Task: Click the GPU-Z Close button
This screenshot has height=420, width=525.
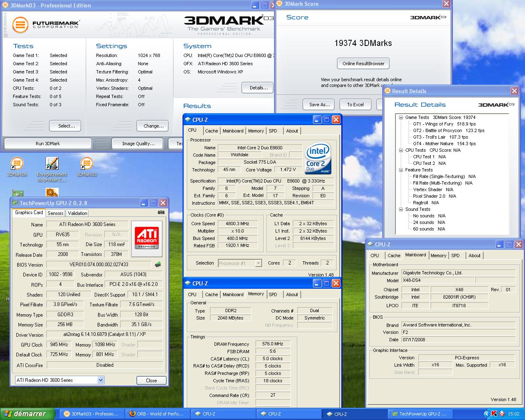Action: (x=151, y=381)
